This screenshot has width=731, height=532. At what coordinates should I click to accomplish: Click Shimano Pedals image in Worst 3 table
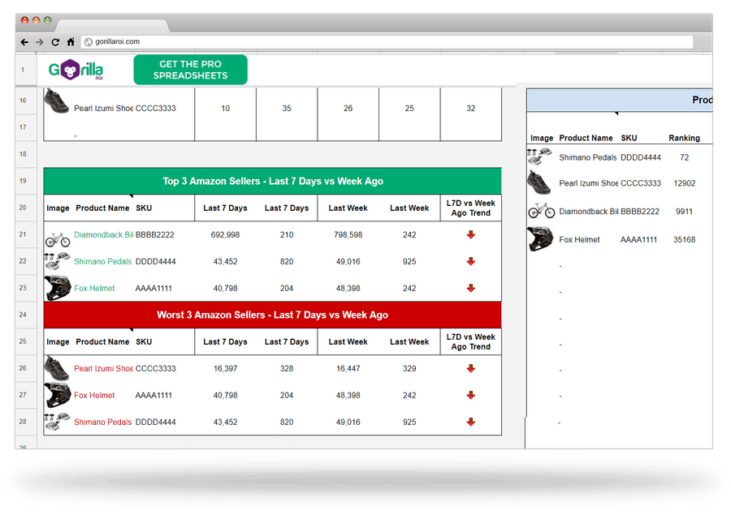(x=57, y=422)
